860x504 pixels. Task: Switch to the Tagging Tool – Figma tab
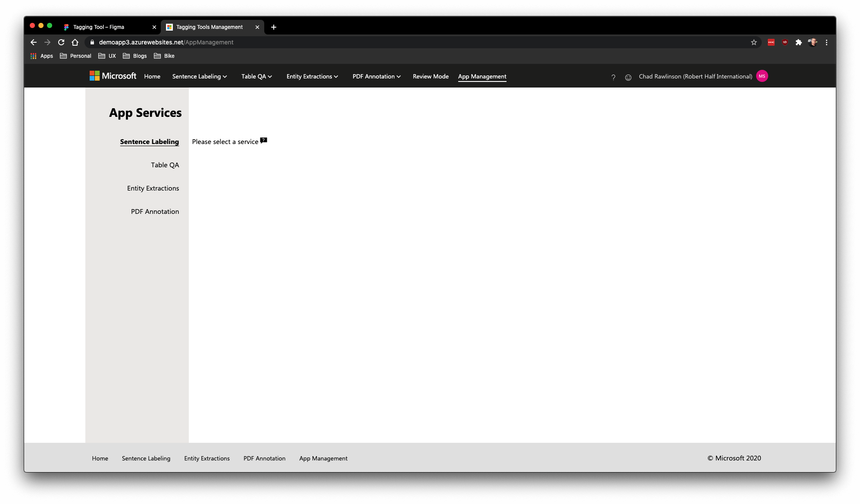coord(99,27)
